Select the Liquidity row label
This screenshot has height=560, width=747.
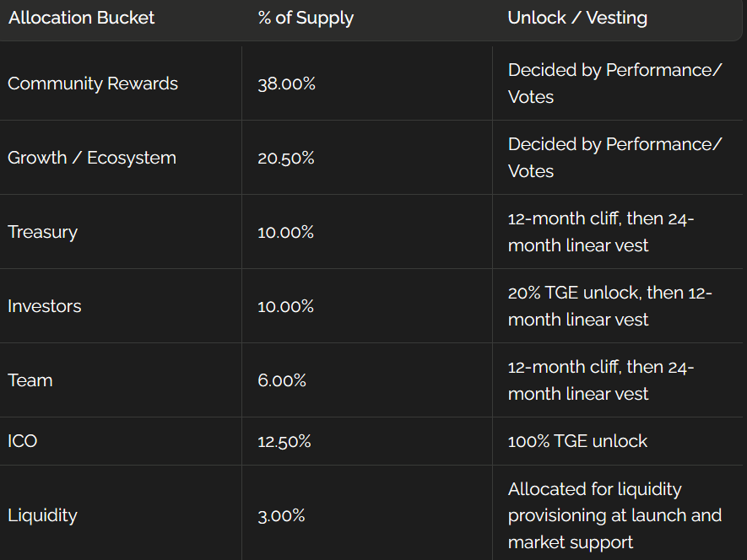coord(42,515)
